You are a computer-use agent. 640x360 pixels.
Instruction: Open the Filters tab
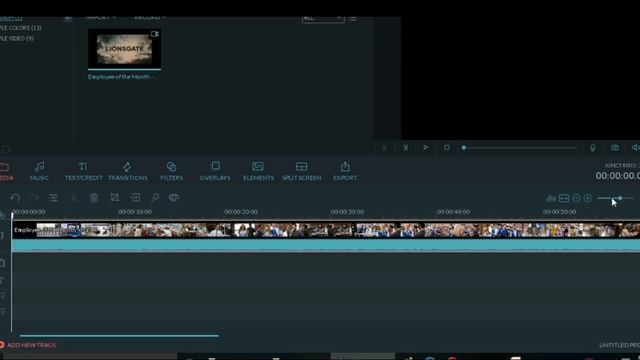pos(171,171)
